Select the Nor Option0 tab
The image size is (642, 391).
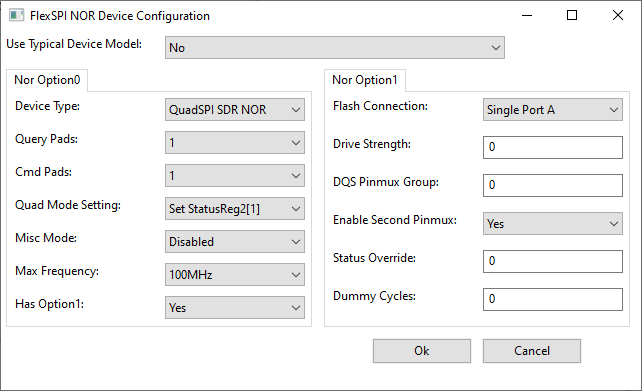point(47,80)
